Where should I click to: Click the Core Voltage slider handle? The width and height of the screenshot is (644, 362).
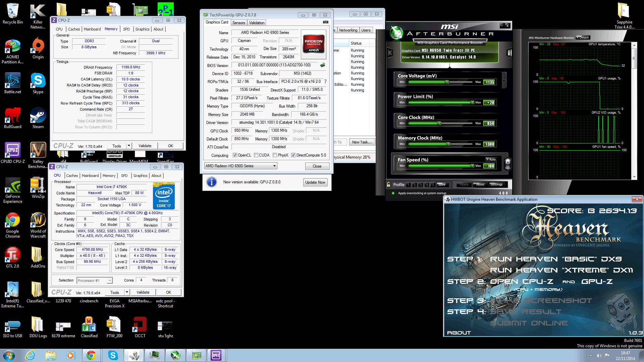click(447, 82)
